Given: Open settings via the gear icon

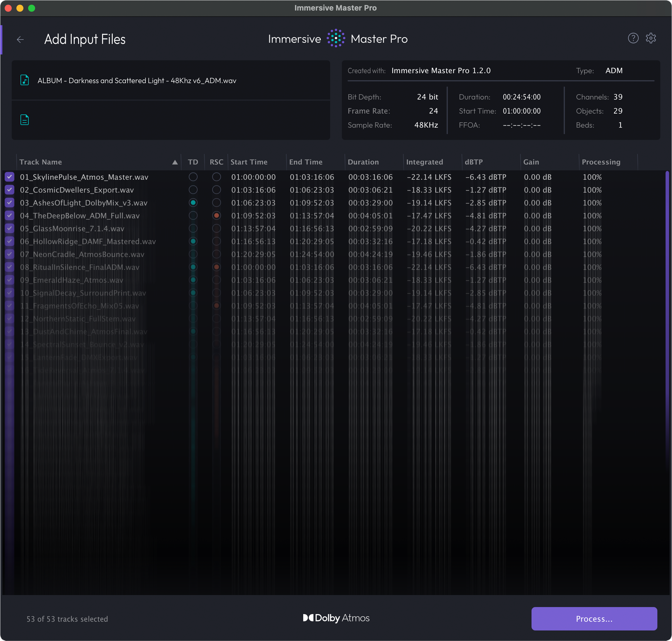Looking at the screenshot, I should point(651,38).
